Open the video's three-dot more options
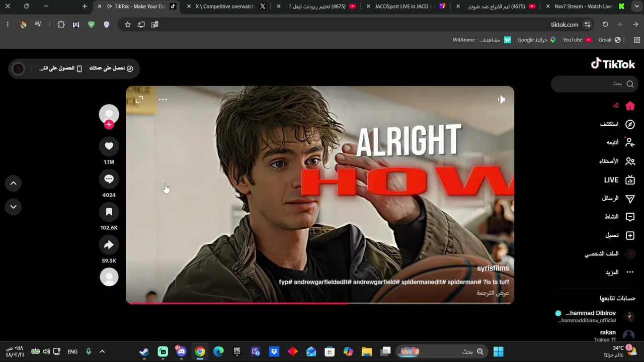This screenshot has width=644, height=362. click(163, 100)
